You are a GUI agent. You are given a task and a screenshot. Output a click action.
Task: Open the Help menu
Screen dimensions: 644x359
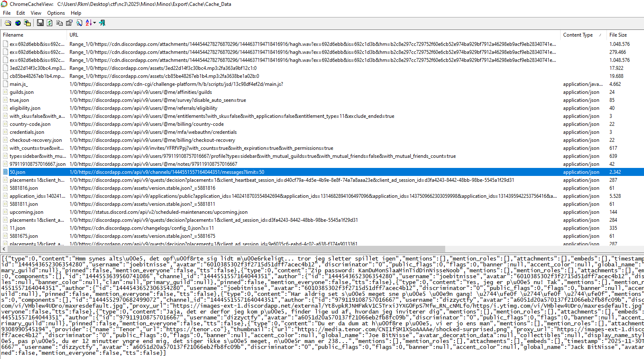76,13
